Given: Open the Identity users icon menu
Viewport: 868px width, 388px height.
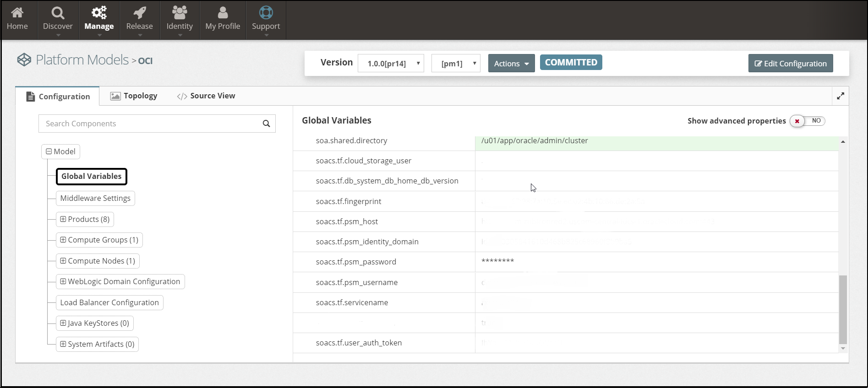Looking at the screenshot, I should coord(180,13).
